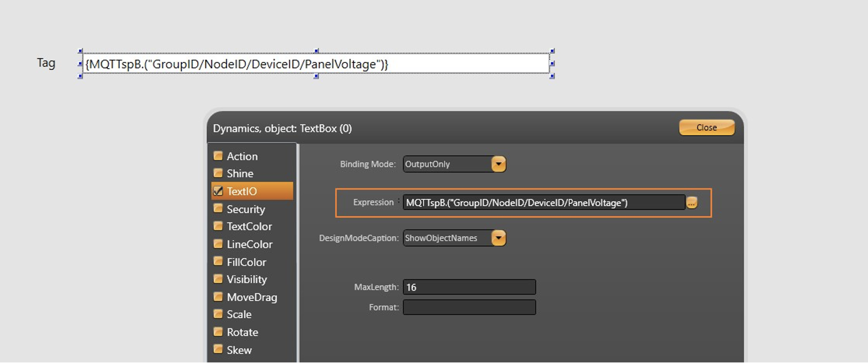Click the LineColor dynamic icon
Image resolution: width=868 pixels, height=363 pixels.
(218, 244)
